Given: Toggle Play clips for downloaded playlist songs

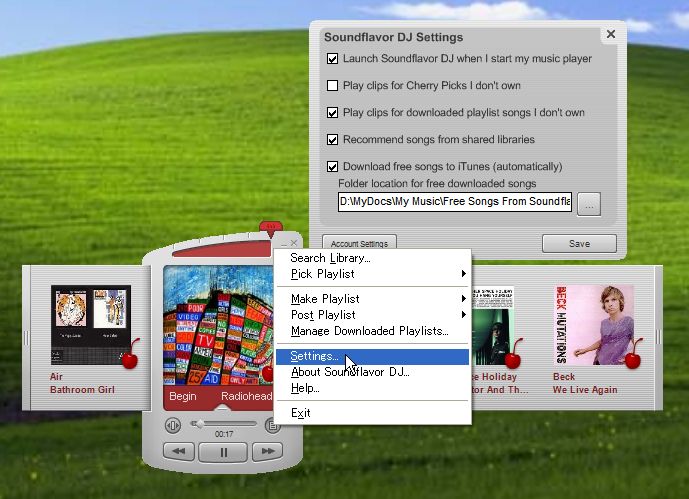Looking at the screenshot, I should pos(333,112).
